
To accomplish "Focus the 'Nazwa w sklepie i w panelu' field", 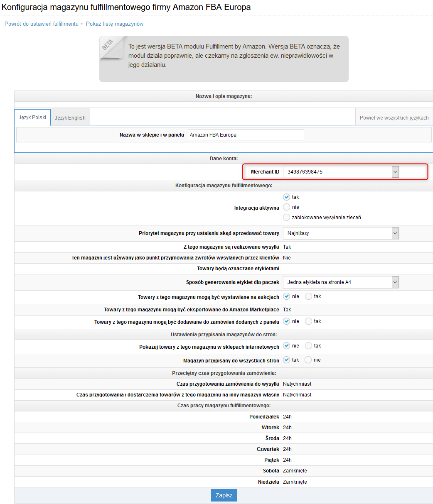I will (246, 135).
